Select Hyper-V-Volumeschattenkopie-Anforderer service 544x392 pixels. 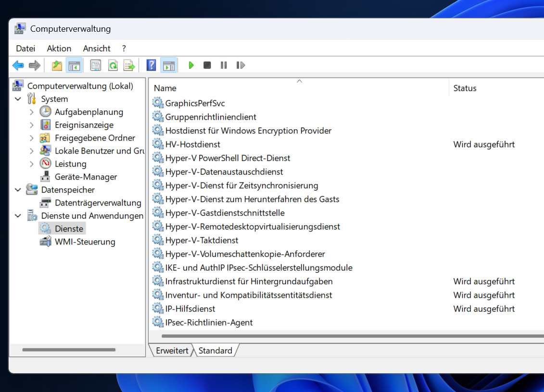(x=245, y=254)
